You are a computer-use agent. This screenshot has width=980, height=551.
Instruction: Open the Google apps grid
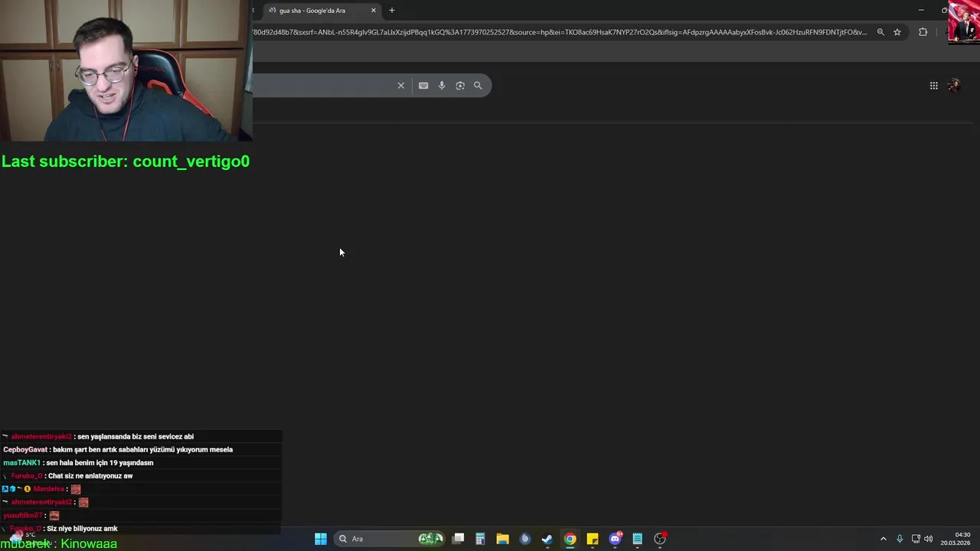[933, 86]
